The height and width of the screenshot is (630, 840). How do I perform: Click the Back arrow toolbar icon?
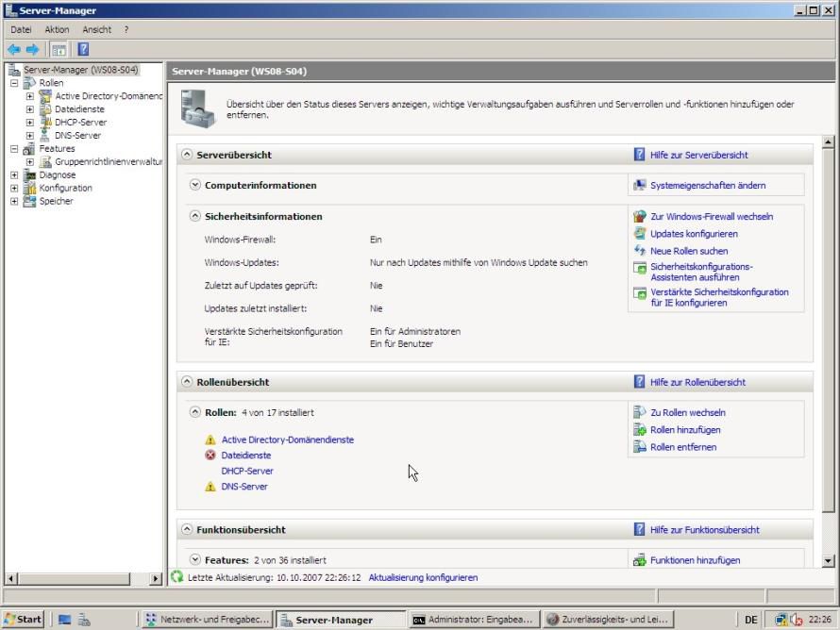(14, 50)
